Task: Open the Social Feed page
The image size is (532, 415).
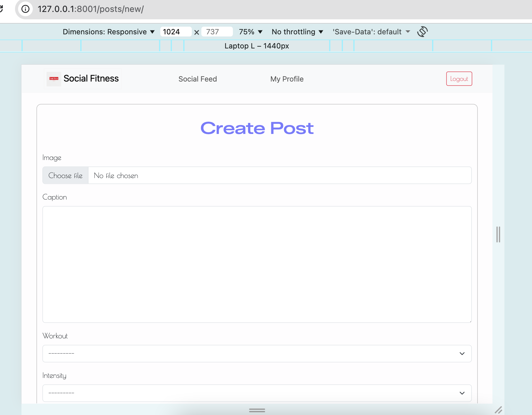Action: [x=198, y=79]
